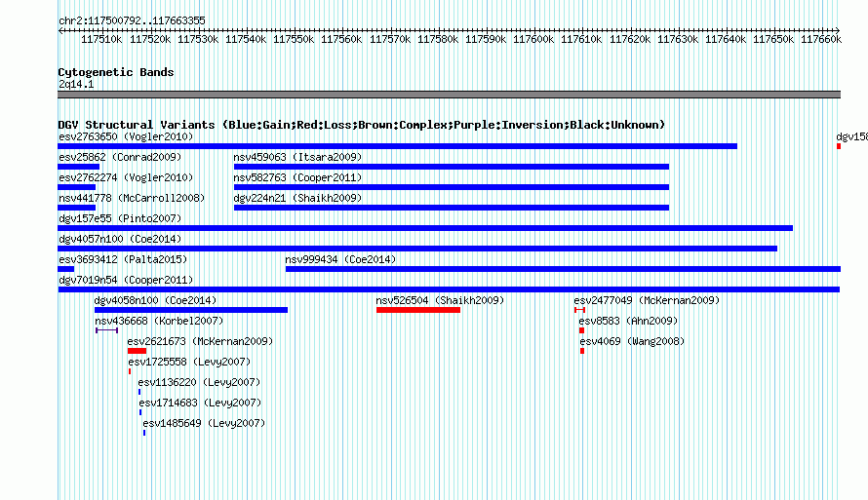
Task: Click the gray 2q14.1 cytogenetic band bar
Action: [449, 95]
